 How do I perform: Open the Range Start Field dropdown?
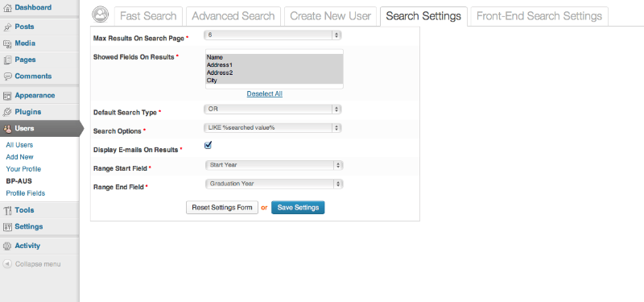274,165
